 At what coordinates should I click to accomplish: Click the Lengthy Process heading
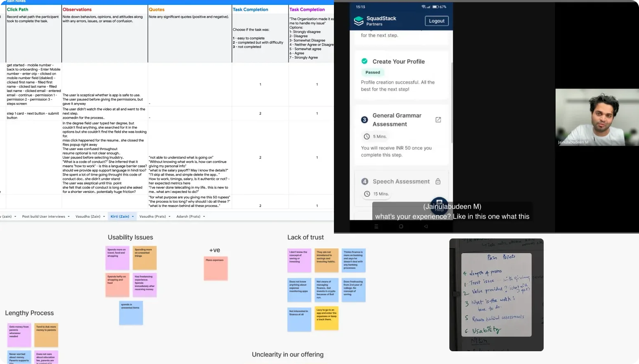pos(29,313)
